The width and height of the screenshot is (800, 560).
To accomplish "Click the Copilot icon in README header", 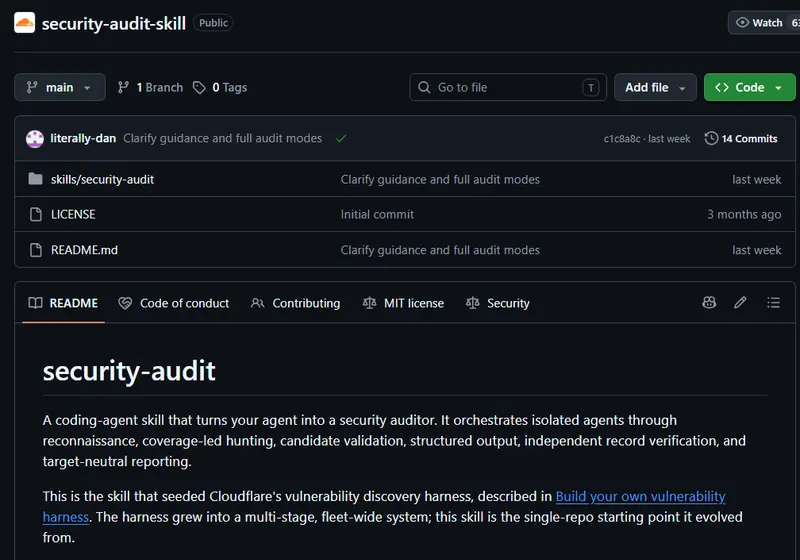I will (x=709, y=302).
